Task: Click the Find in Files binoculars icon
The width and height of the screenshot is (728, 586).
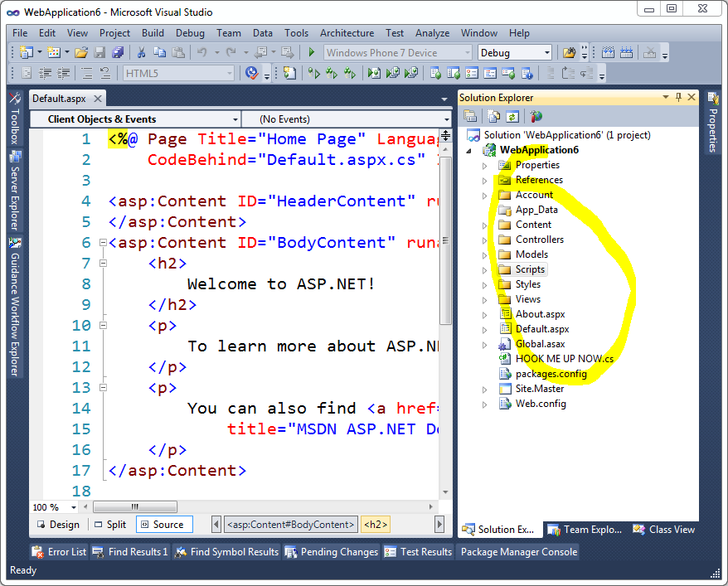Action: tap(569, 52)
